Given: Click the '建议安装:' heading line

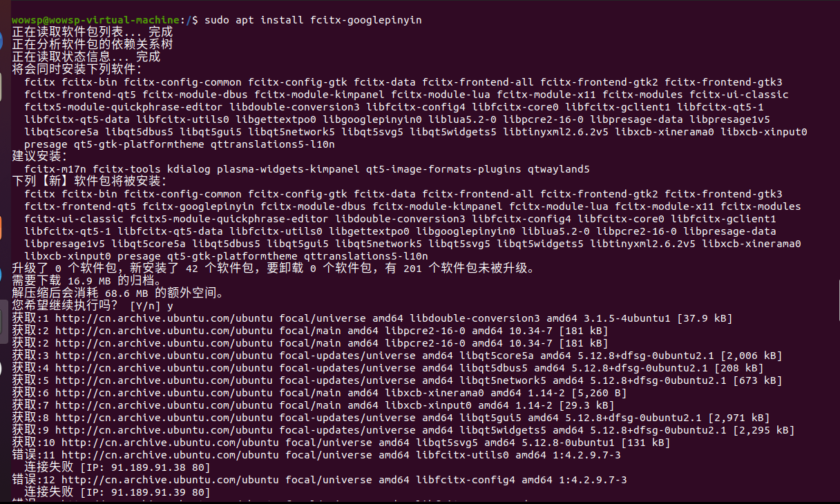Looking at the screenshot, I should coord(37,157).
